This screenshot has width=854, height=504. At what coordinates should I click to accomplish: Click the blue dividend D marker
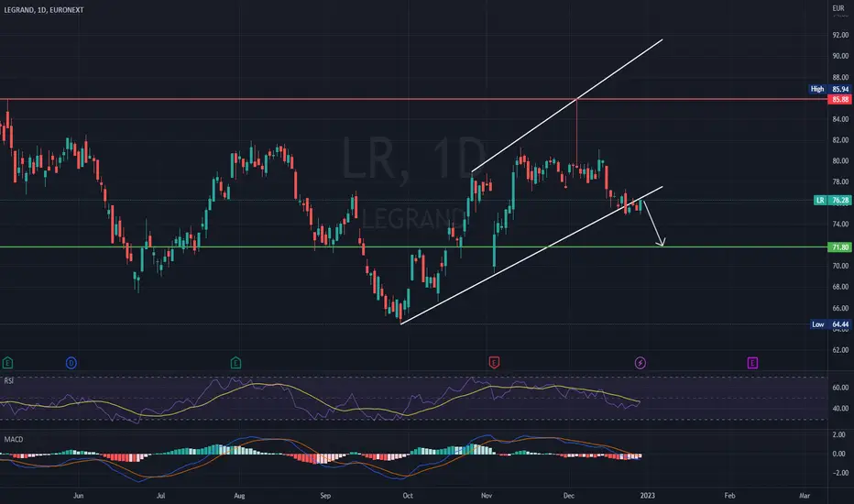[71, 363]
